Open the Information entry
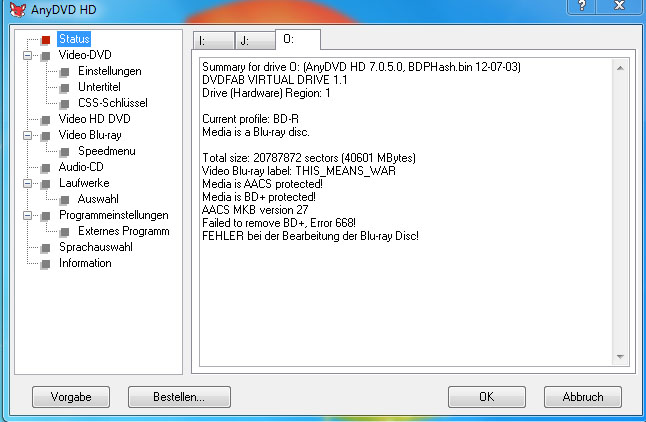This screenshot has height=422, width=646. pyautogui.click(x=85, y=263)
